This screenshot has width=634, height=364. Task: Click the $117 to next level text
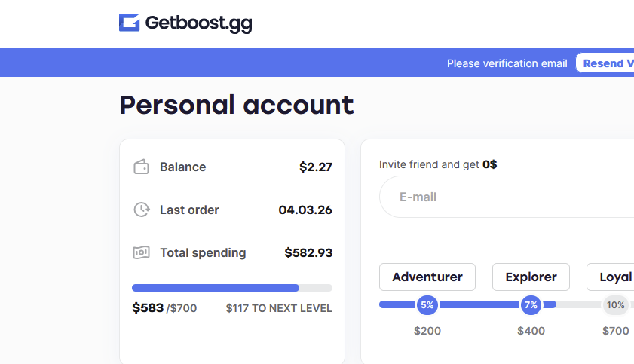pyautogui.click(x=279, y=308)
